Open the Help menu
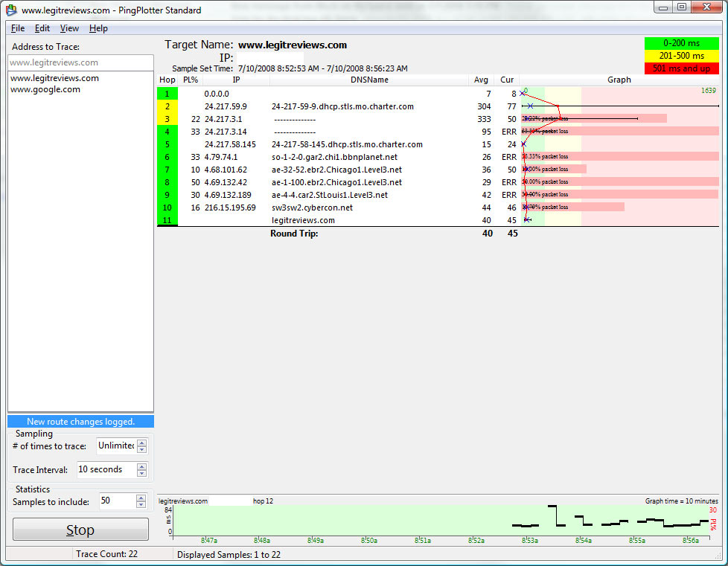Image resolution: width=728 pixels, height=566 pixels. click(98, 28)
